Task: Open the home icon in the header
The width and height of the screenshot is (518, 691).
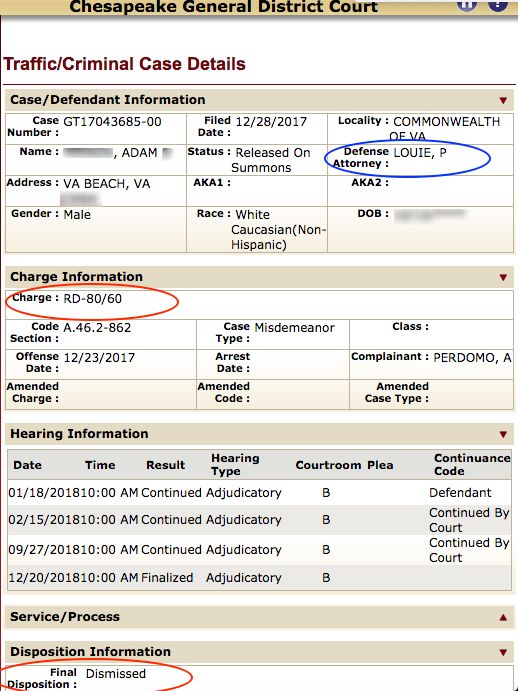Action: click(x=467, y=4)
